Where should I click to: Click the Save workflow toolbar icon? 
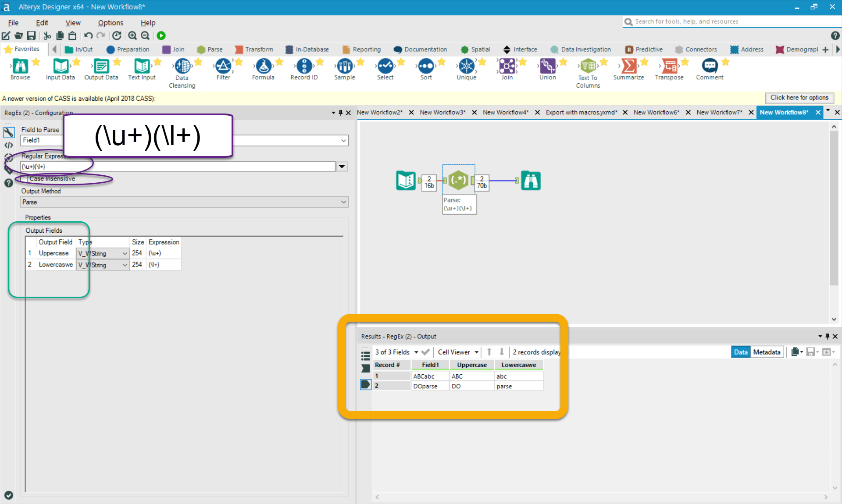31,35
